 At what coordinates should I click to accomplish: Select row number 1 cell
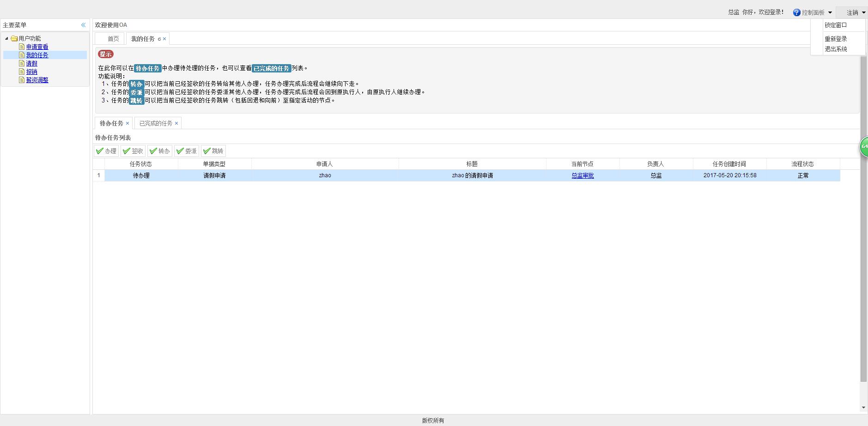tap(98, 175)
